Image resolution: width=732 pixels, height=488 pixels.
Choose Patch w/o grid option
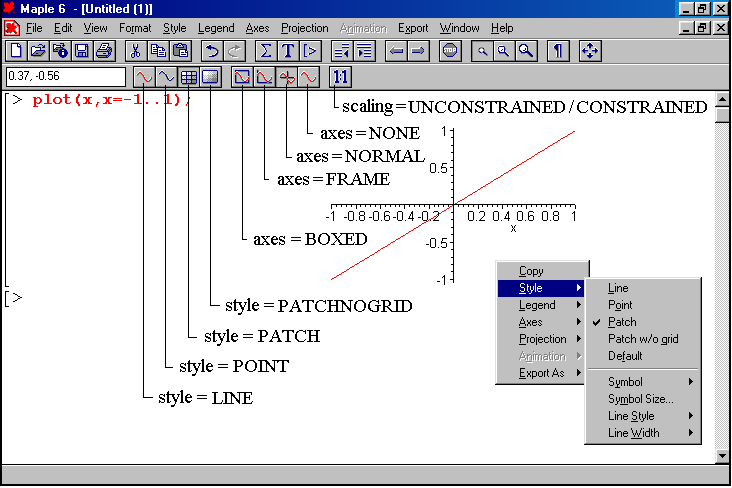[643, 339]
